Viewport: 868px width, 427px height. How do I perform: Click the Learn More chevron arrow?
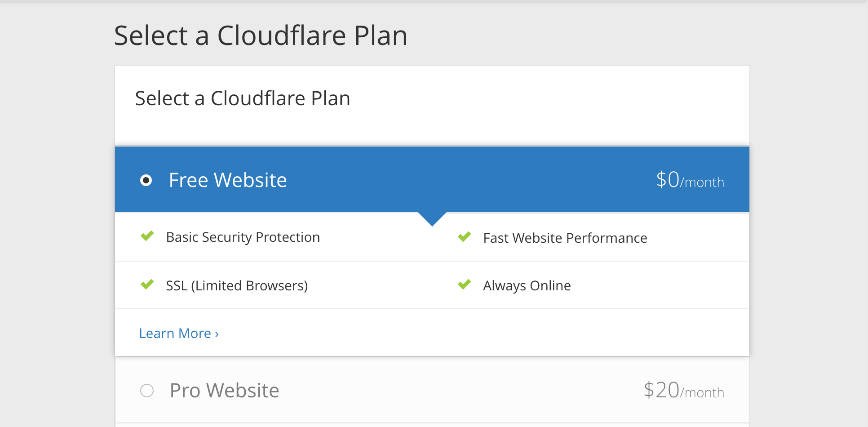217,334
